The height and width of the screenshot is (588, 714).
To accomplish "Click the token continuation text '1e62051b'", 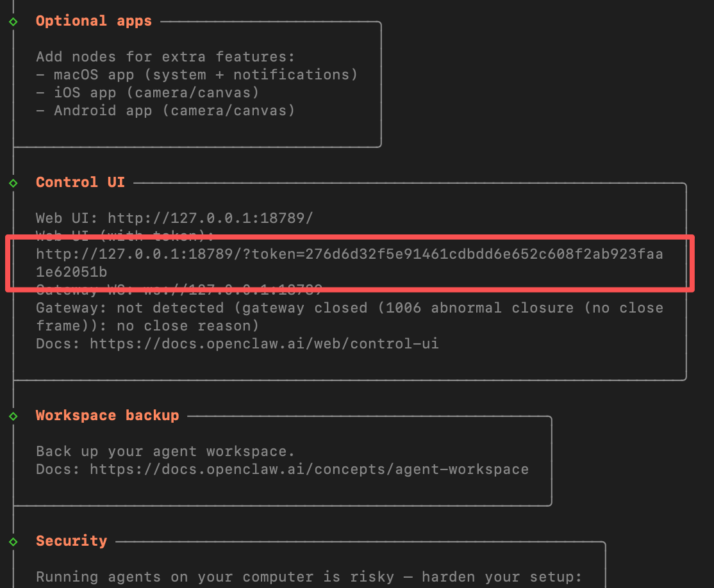I will coord(71,272).
